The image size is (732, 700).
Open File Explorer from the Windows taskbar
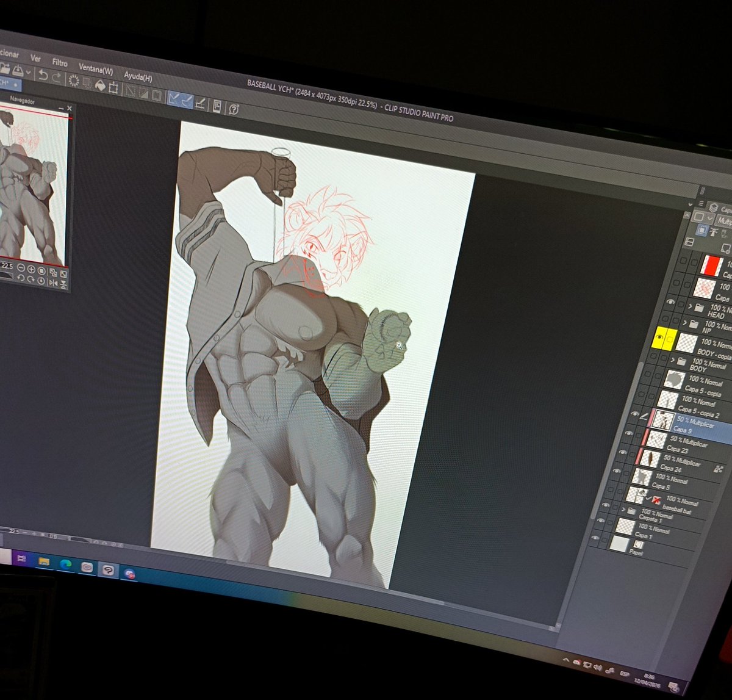[x=44, y=561]
